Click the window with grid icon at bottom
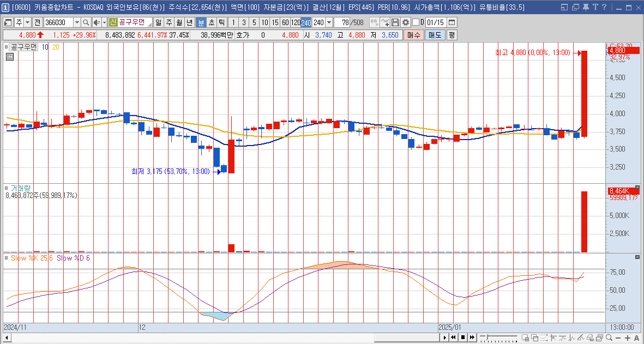This screenshot has height=344, width=644. pyautogui.click(x=525, y=337)
